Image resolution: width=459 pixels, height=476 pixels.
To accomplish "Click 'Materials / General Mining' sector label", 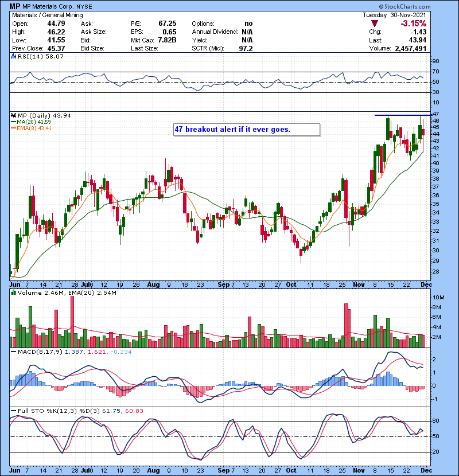I will click(x=48, y=15).
